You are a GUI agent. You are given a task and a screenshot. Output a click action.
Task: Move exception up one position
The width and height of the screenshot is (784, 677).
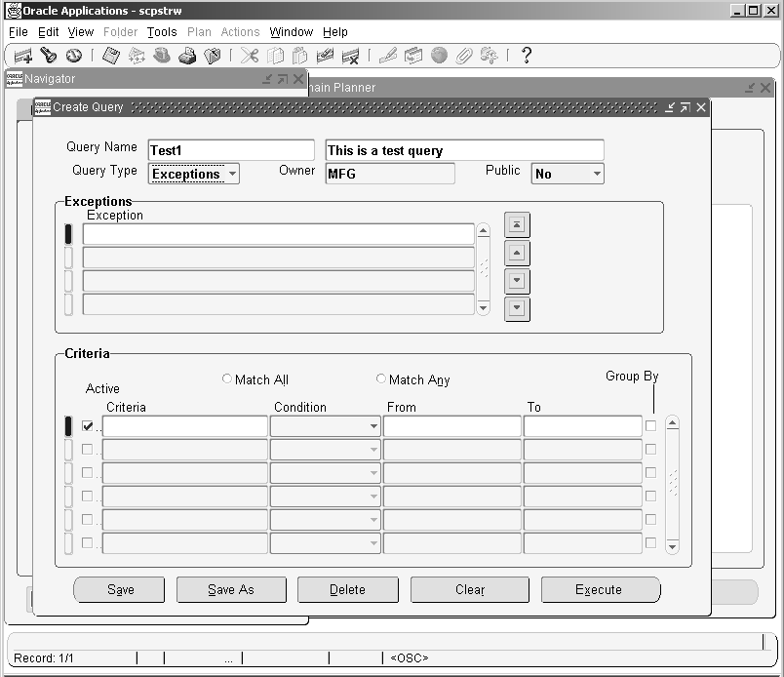pyautogui.click(x=517, y=254)
